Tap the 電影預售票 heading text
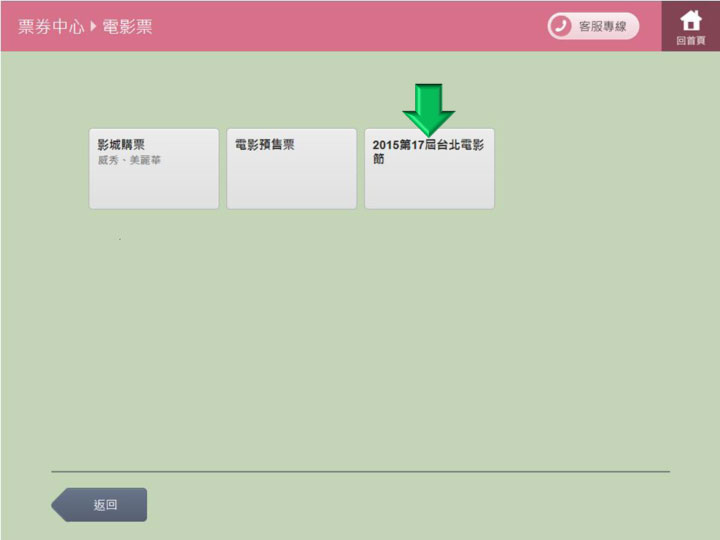Viewport: 720px width, 540px height. click(x=264, y=145)
